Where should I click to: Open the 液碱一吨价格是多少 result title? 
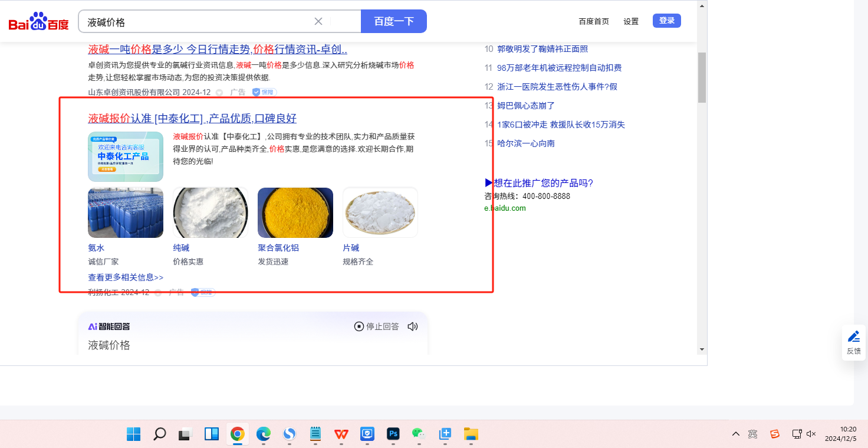tap(218, 49)
